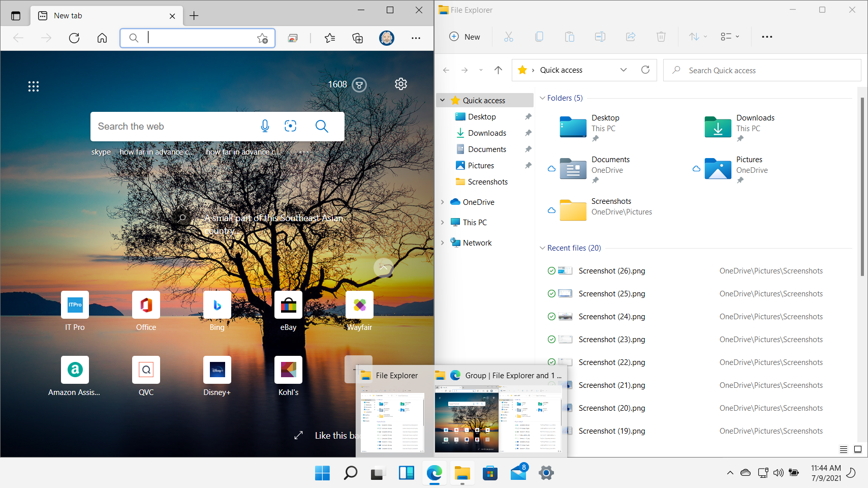Click the Microsoft Rewards trophy icon
Viewport: 868px width, 488px height.
pyautogui.click(x=358, y=85)
